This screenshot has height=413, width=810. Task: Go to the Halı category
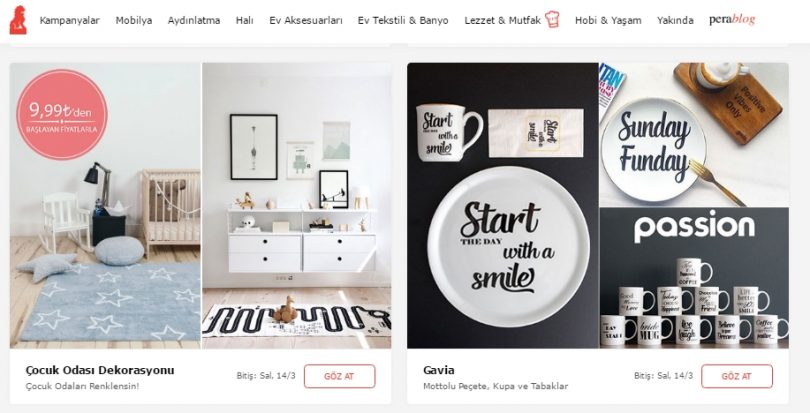[x=244, y=21]
